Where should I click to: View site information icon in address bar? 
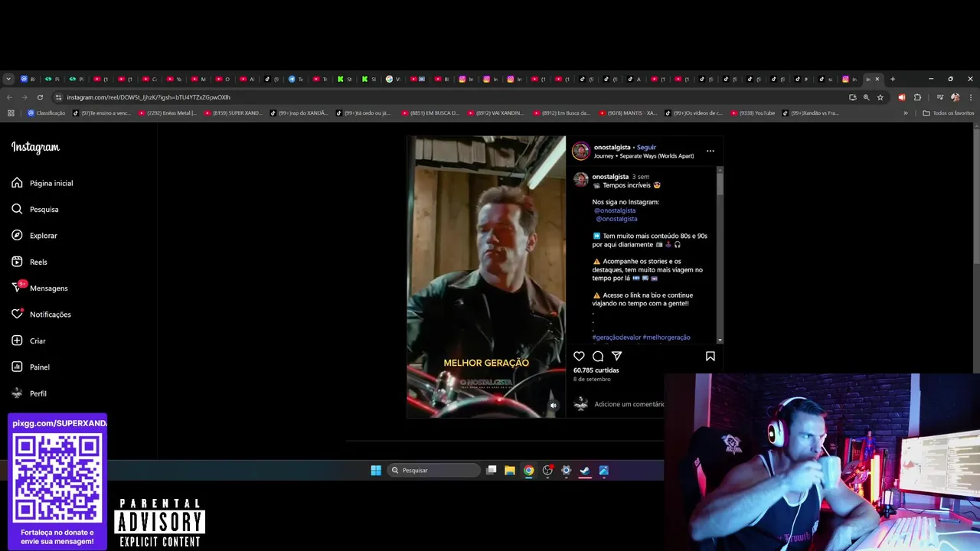(58, 97)
